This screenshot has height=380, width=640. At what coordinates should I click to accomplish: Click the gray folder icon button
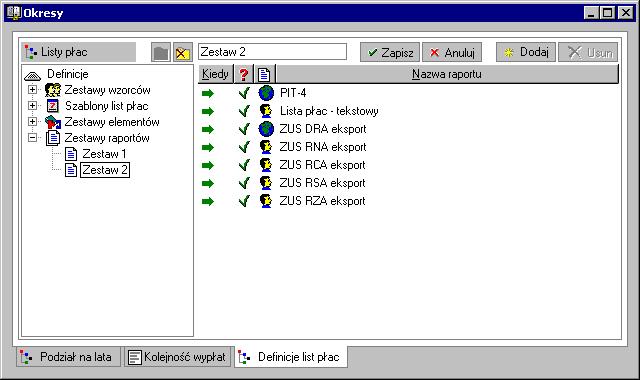[x=161, y=52]
